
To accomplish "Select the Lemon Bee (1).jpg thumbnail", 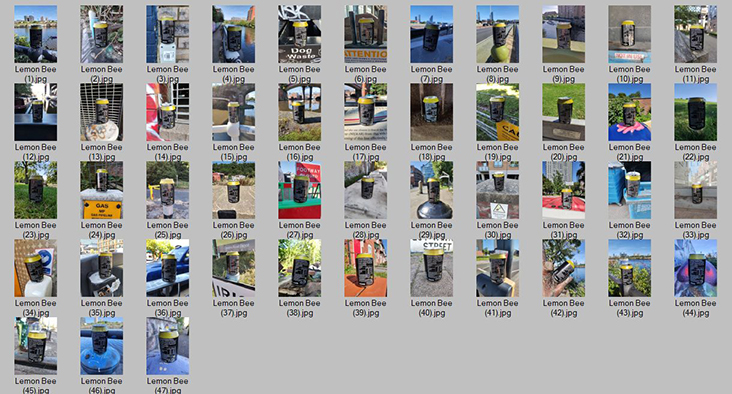I will pyautogui.click(x=35, y=34).
